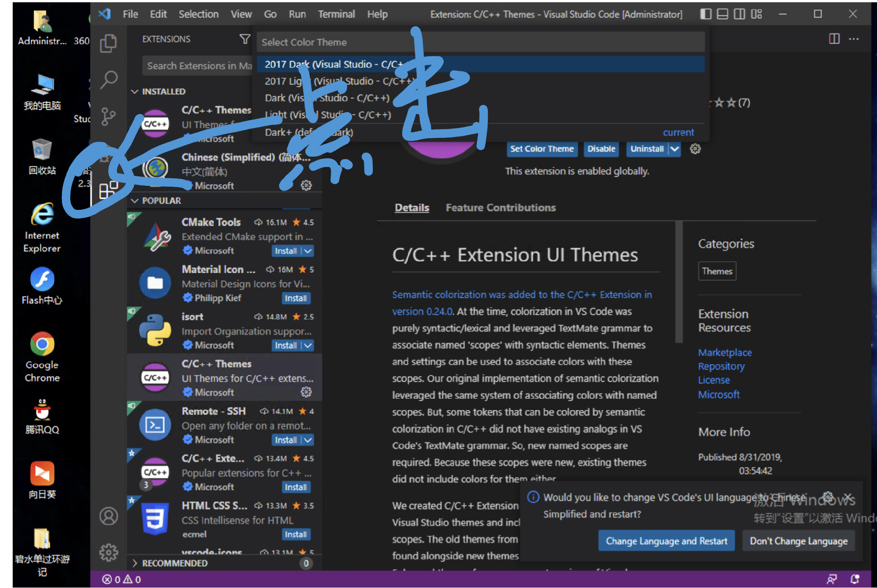Open the Recycle Bin desktop icon

pos(42,156)
